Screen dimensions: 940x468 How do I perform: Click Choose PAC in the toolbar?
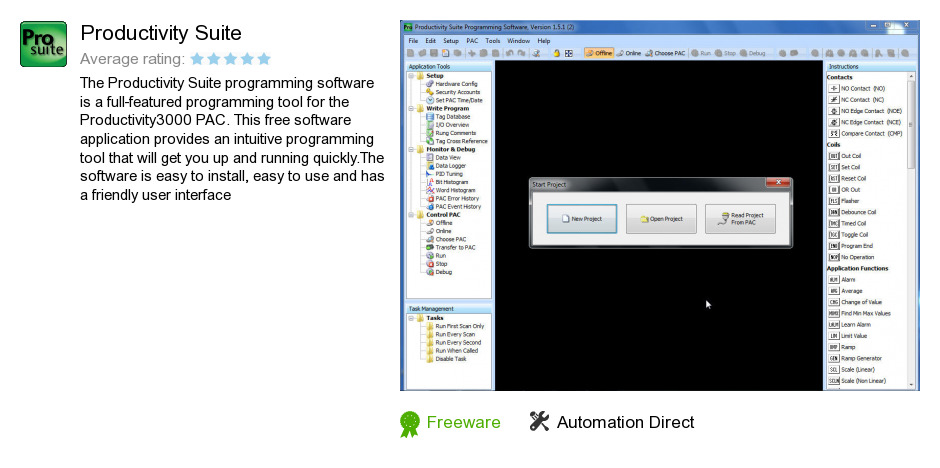pos(665,53)
